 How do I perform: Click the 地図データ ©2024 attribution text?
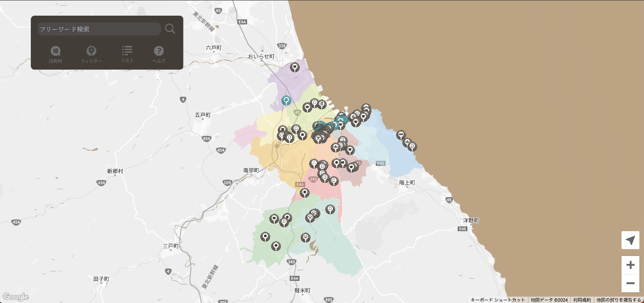(x=549, y=300)
